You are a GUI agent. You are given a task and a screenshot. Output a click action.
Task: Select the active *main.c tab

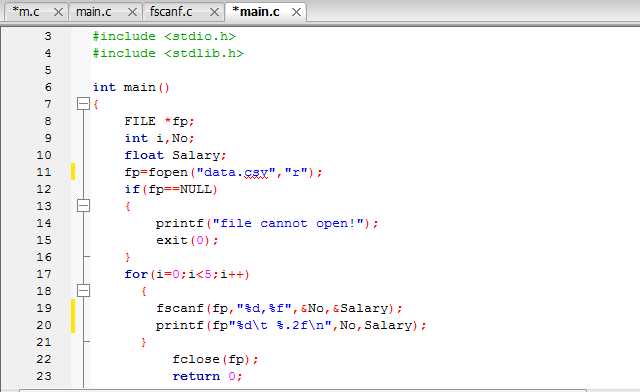coord(256,12)
